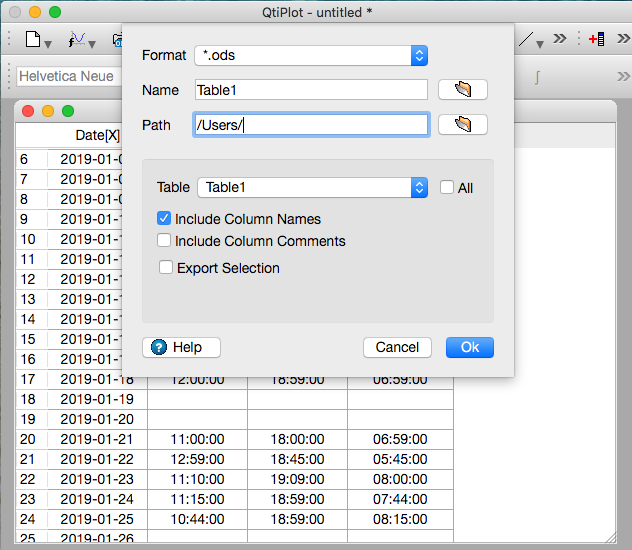The width and height of the screenshot is (632, 550).
Task: Enable Include Column Comments
Action: [164, 241]
